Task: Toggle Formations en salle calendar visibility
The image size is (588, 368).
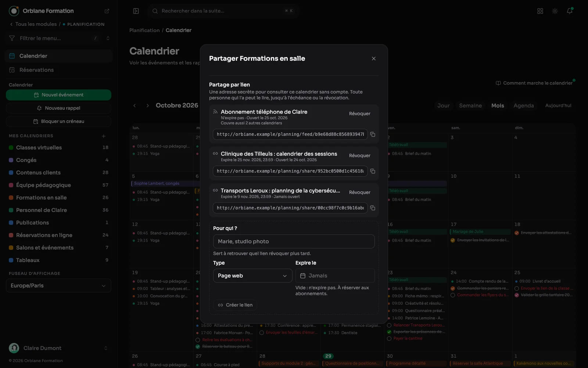Action: [11, 198]
